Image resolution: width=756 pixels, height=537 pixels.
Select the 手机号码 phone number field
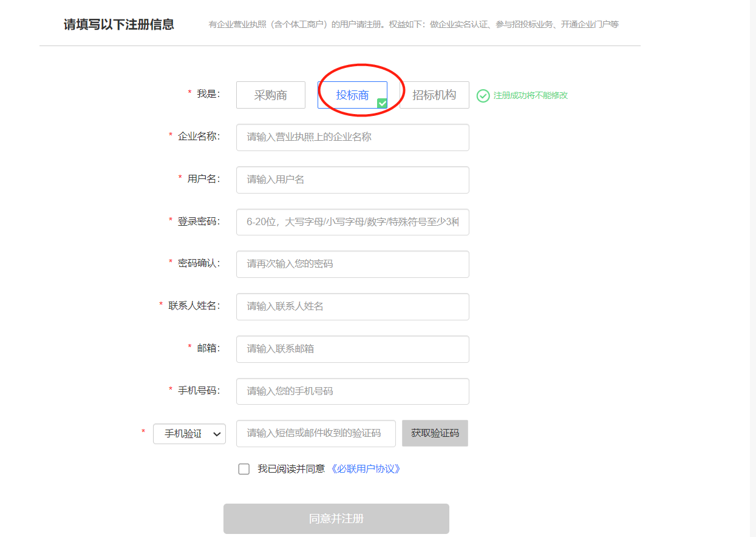point(352,391)
